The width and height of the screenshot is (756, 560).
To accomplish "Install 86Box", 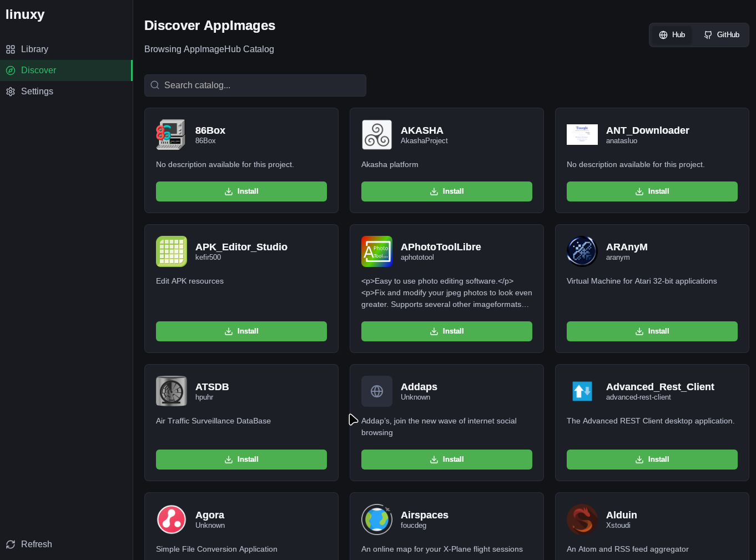I will [x=241, y=191].
